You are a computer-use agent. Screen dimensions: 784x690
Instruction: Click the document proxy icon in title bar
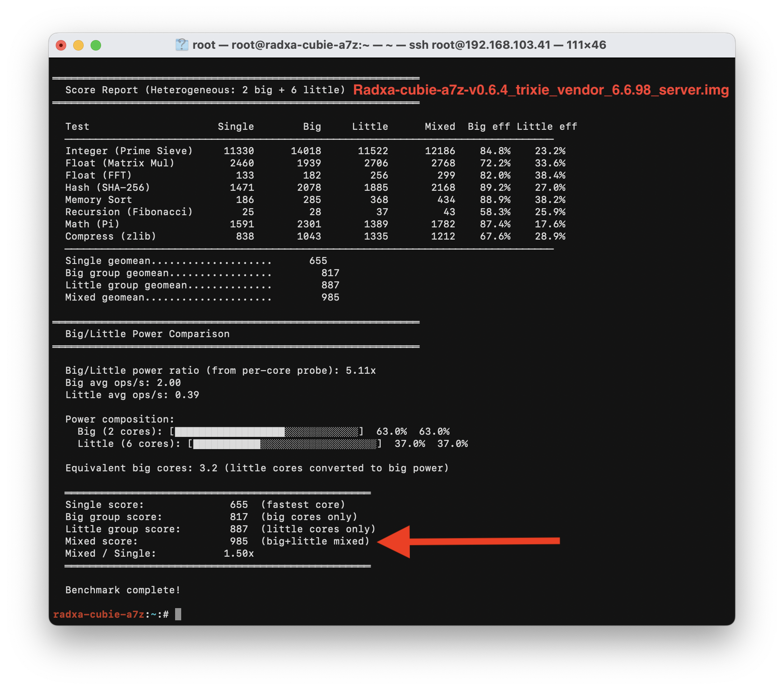181,45
